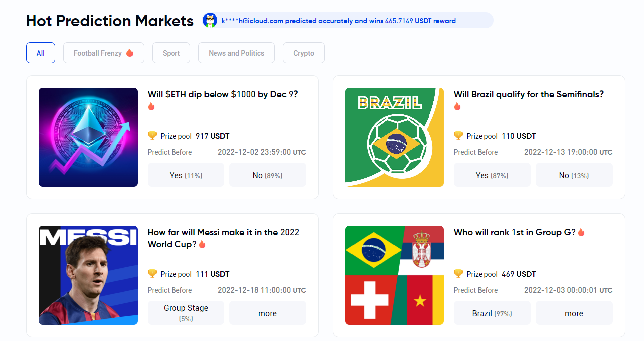The image size is (644, 341).
Task: Click the winner avatar icon in announcement banner
Action: pos(210,21)
